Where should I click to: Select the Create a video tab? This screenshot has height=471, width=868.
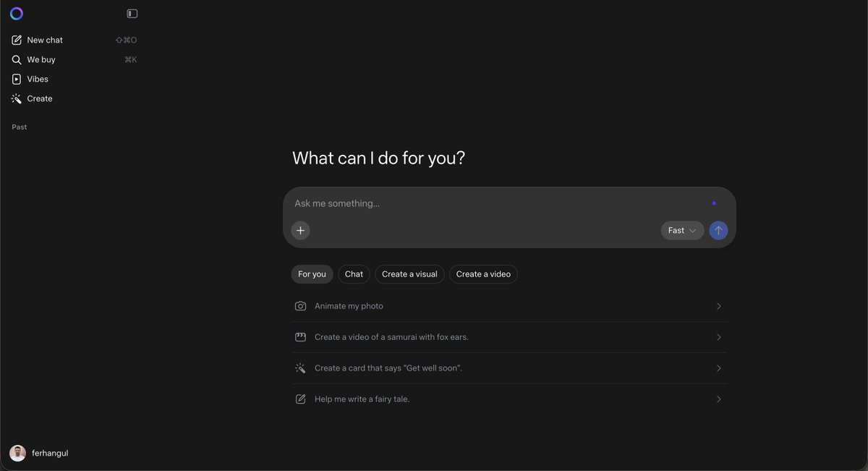coord(483,274)
